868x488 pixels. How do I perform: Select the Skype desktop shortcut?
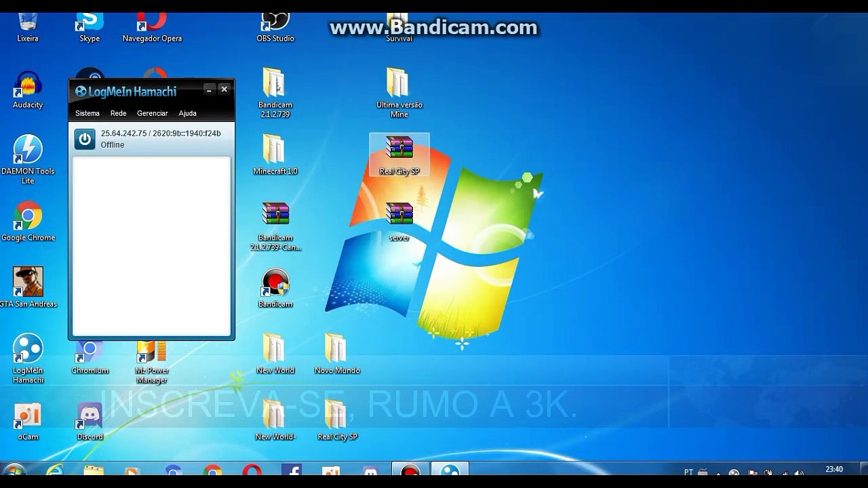pos(90,27)
